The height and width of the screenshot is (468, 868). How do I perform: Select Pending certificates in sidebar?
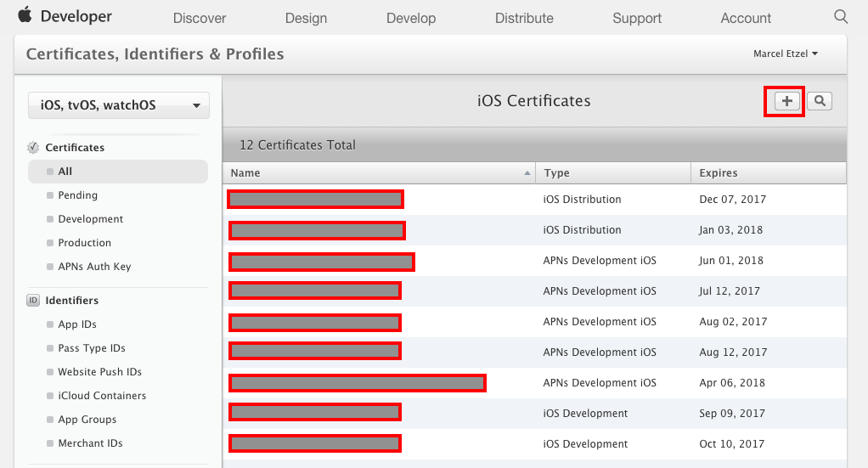pos(77,195)
